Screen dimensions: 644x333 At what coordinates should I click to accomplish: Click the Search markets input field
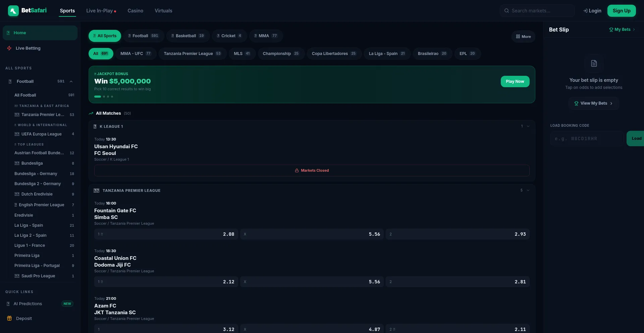point(537,11)
